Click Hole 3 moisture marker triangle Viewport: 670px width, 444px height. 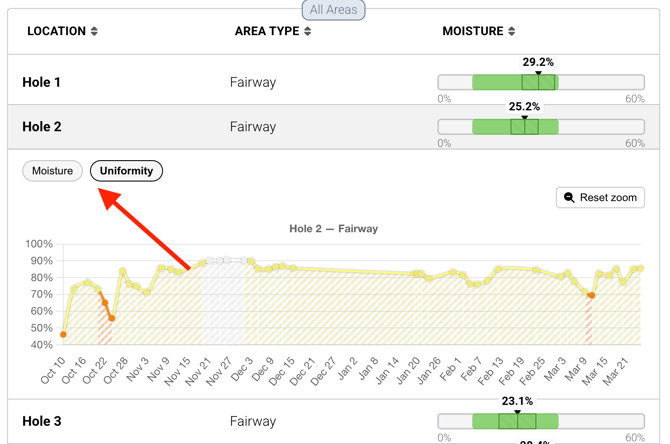(517, 412)
